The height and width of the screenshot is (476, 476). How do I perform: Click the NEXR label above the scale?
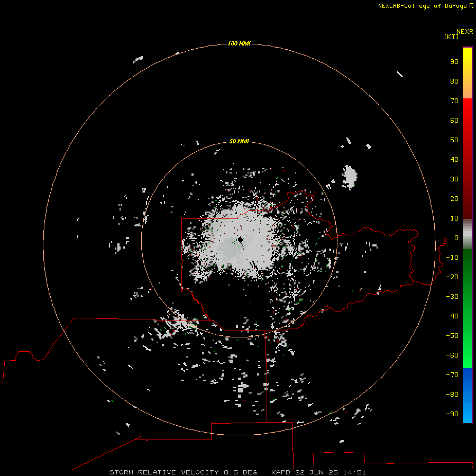click(x=465, y=32)
